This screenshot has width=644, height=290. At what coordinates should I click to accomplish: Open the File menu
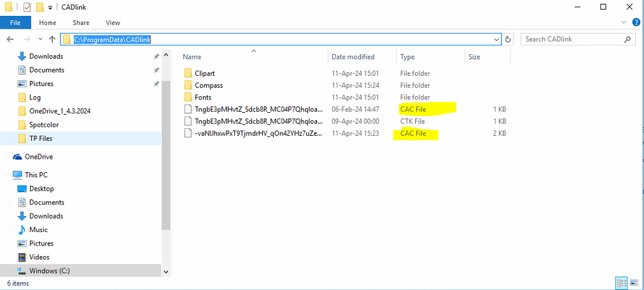click(15, 23)
